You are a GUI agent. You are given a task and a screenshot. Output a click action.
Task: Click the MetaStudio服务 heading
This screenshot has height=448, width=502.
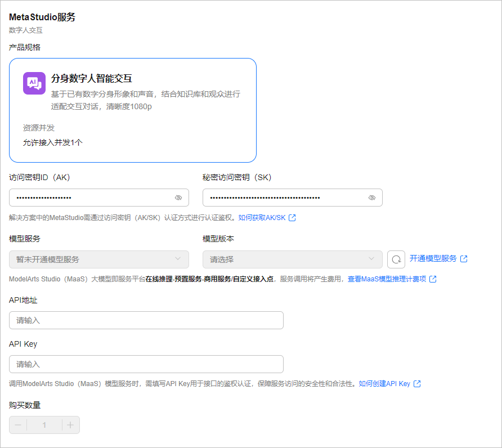[x=42, y=17]
